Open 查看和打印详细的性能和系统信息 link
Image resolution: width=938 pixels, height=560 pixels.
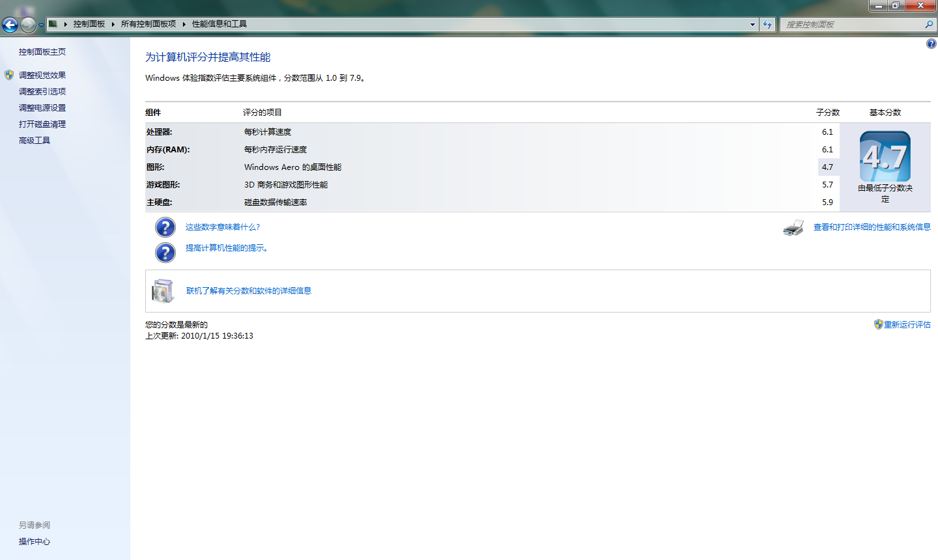(872, 227)
